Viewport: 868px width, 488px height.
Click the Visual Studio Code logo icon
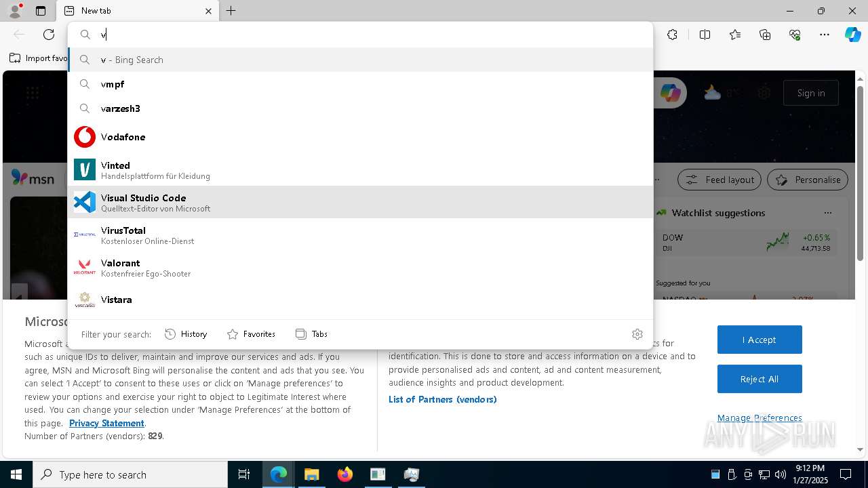85,202
